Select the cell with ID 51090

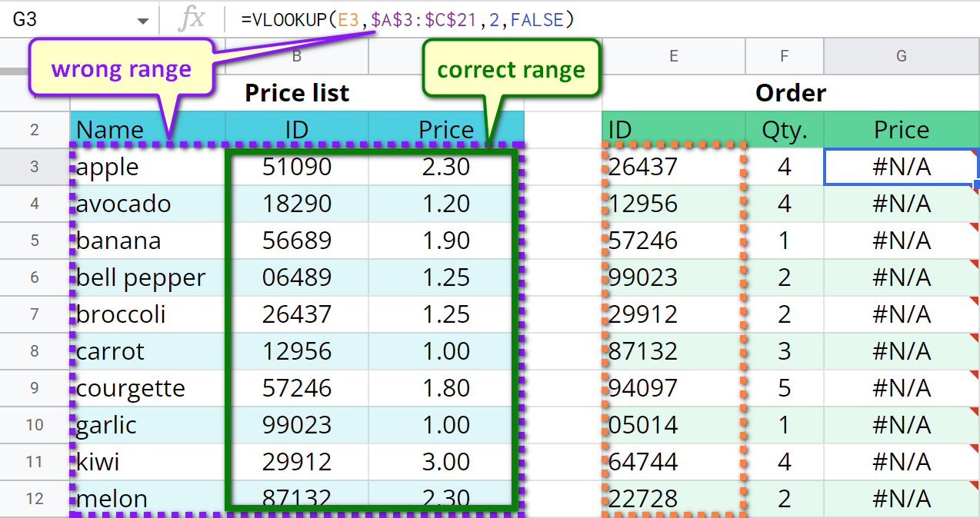click(x=296, y=167)
